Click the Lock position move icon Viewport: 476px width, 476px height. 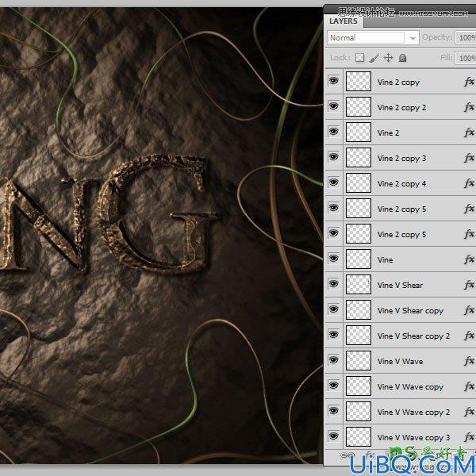coord(388,58)
